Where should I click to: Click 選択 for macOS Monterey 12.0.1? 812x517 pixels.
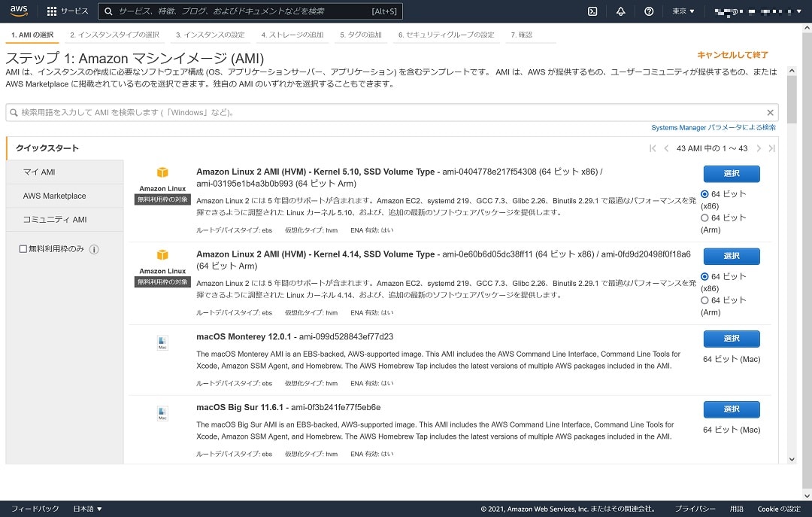pos(732,339)
